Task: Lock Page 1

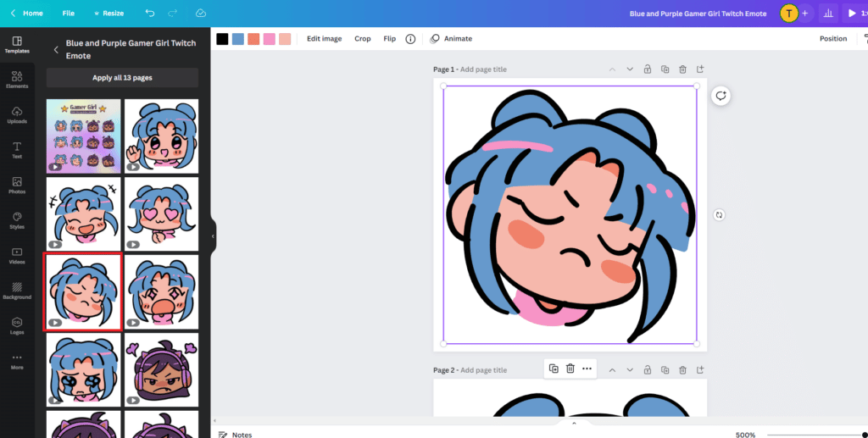Action: 647,69
